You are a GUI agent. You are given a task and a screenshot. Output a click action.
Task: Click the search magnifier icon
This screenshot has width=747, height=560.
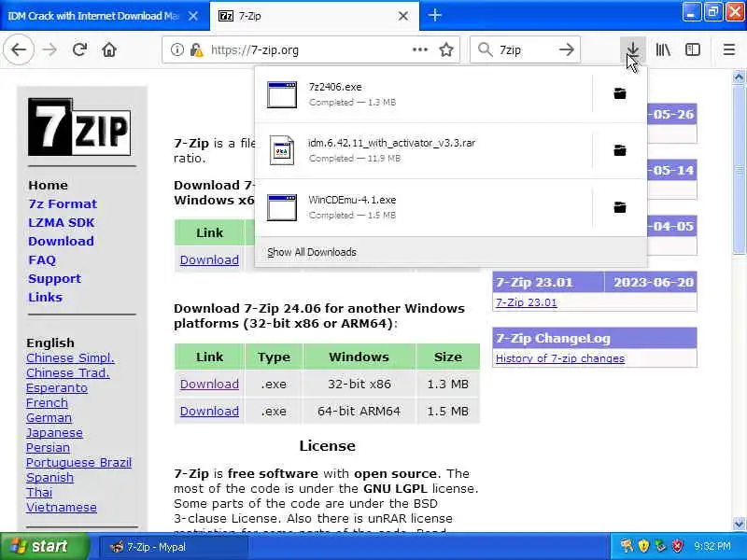pos(485,49)
